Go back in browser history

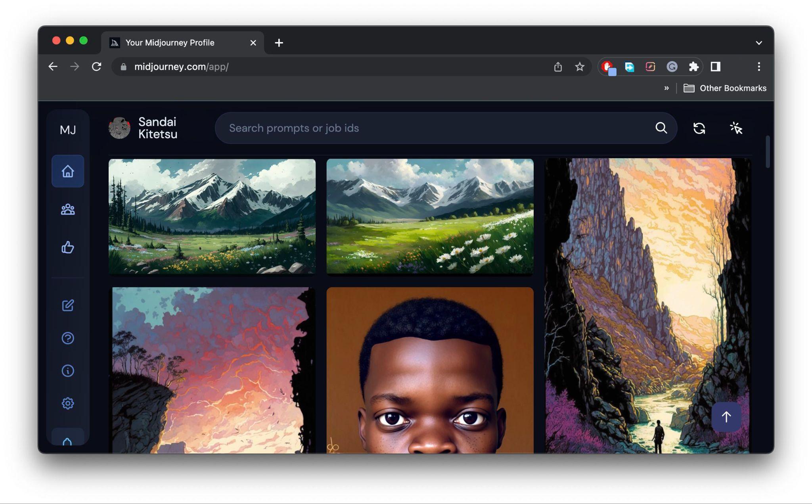pyautogui.click(x=53, y=67)
